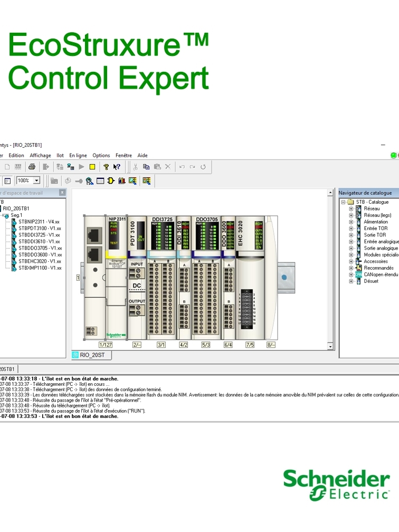
Task: Click the Cut scissors icon
Action: (135, 167)
